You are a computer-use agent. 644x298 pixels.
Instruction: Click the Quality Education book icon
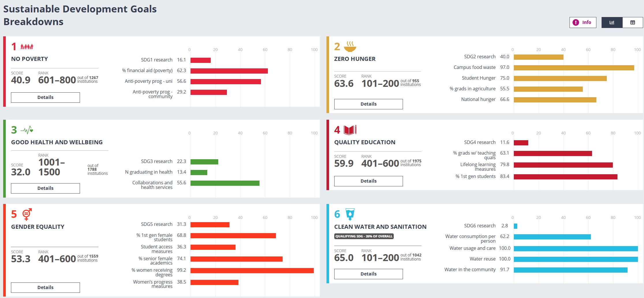click(350, 130)
